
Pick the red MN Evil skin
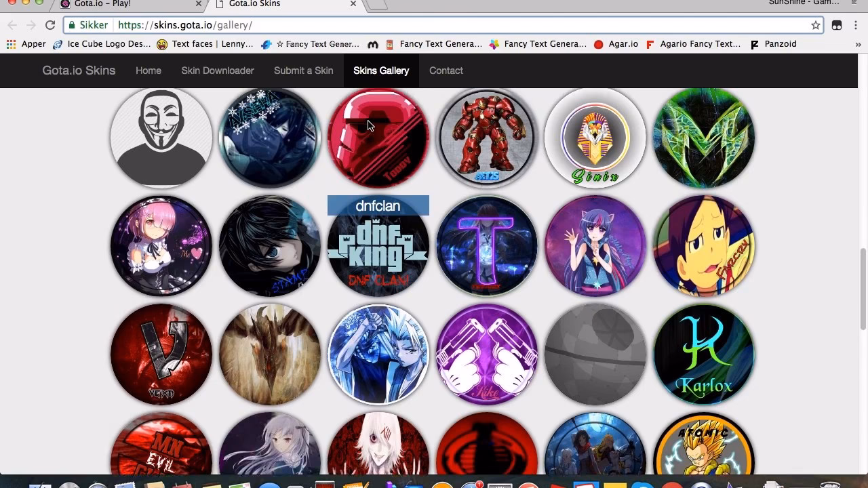point(161,443)
